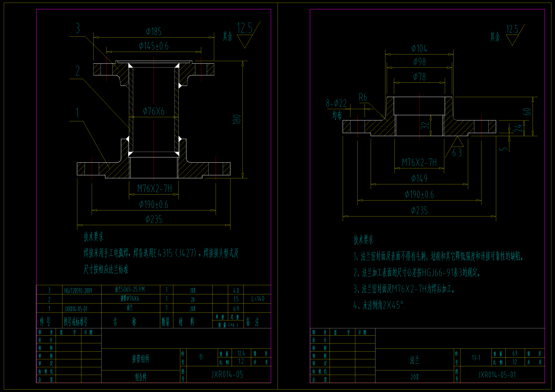The height and width of the screenshot is (392, 555).
Task: Select the "图号或标准号" column header
Action: 76,322
